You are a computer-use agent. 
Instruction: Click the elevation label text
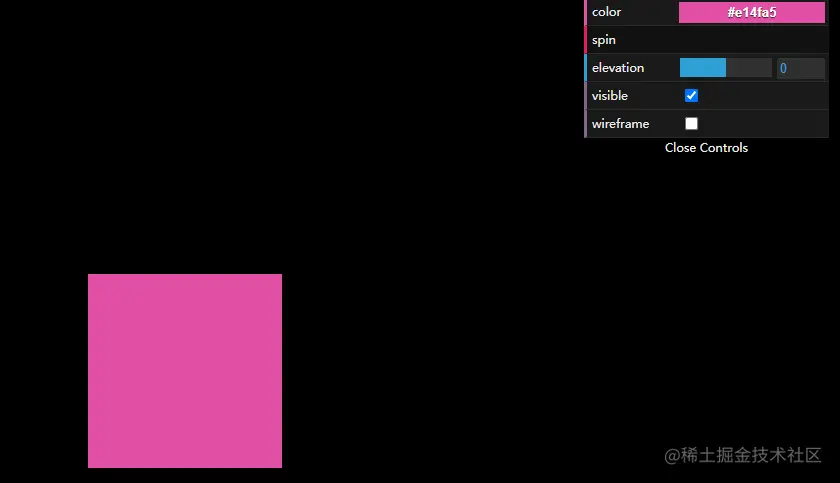click(618, 67)
